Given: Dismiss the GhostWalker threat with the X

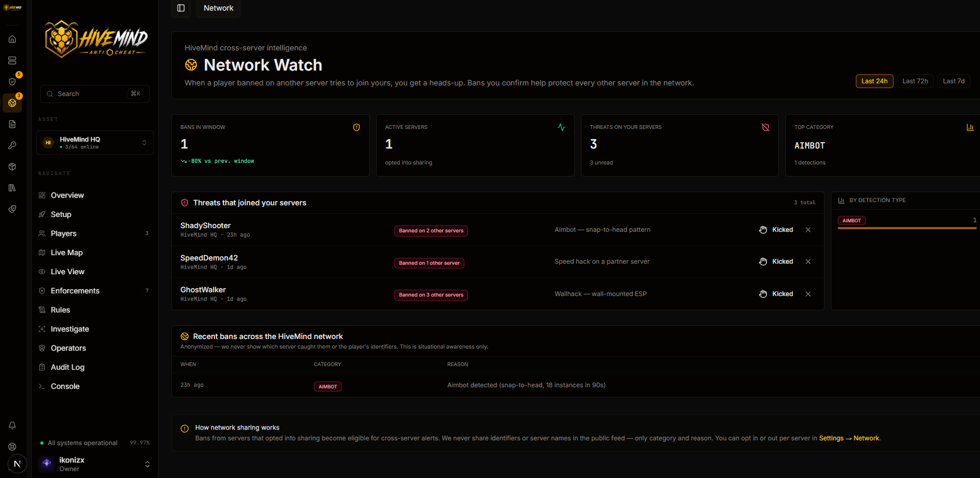Looking at the screenshot, I should 808,294.
